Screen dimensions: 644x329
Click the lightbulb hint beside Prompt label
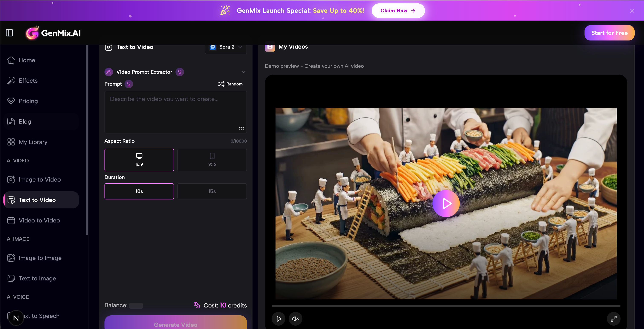click(x=129, y=84)
